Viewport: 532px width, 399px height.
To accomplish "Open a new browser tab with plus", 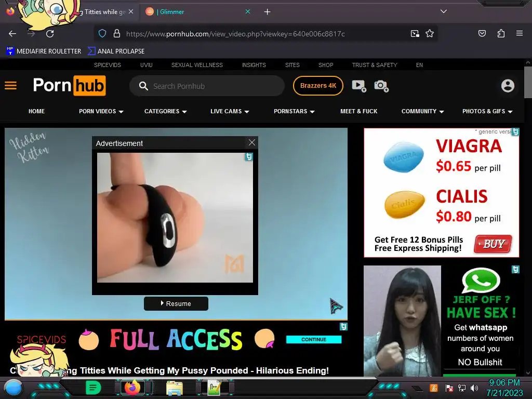I will [268, 12].
